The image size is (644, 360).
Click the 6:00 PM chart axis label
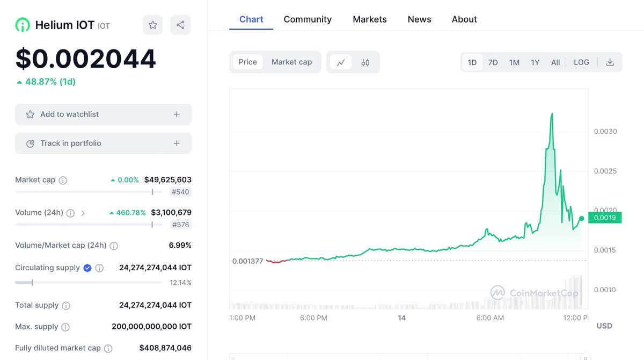coord(314,318)
